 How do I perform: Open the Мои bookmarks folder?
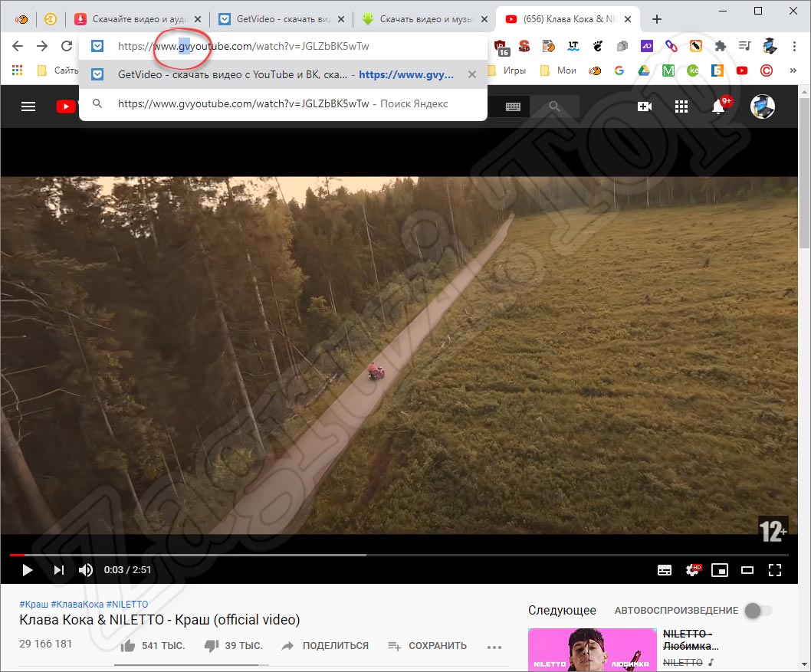558,70
